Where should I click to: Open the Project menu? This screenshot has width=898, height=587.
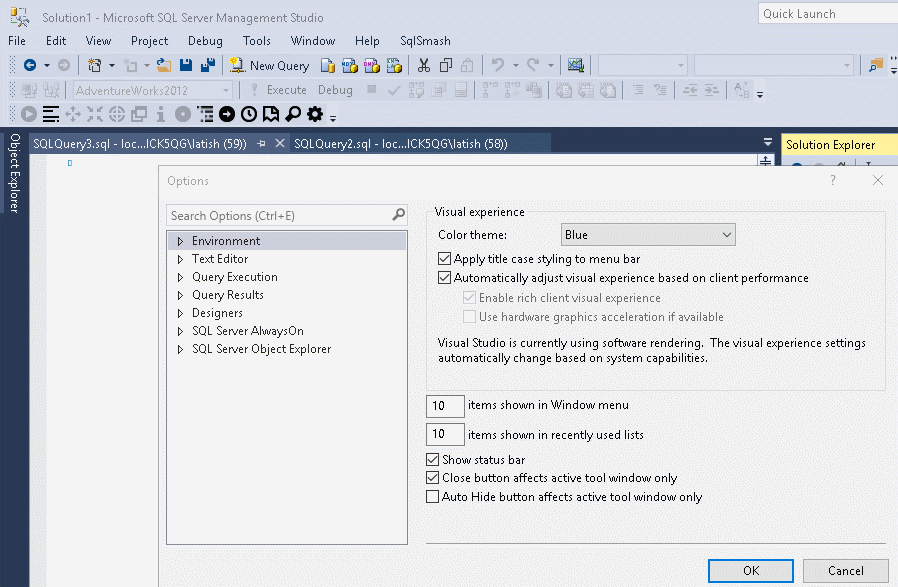point(149,41)
